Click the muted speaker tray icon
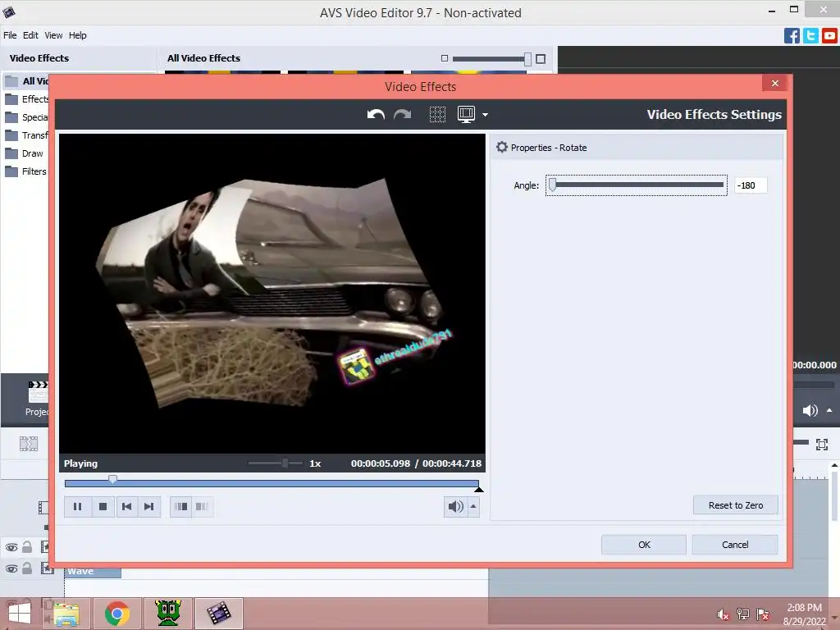Image resolution: width=840 pixels, height=630 pixels. pyautogui.click(x=723, y=614)
